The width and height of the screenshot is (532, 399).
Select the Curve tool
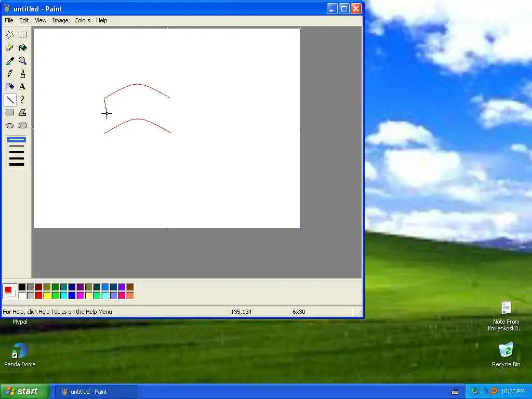click(23, 100)
